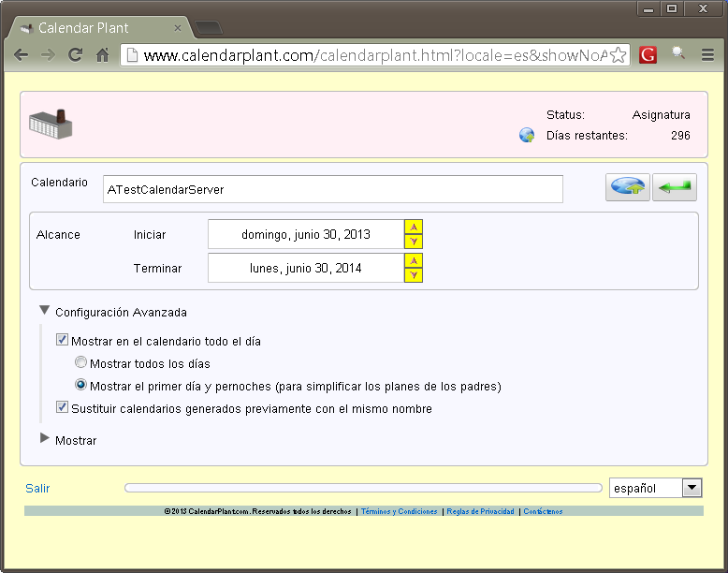The image size is (728, 573).
Task: Disable Sustituir calendarios generados previamente checkbox
Action: point(63,408)
